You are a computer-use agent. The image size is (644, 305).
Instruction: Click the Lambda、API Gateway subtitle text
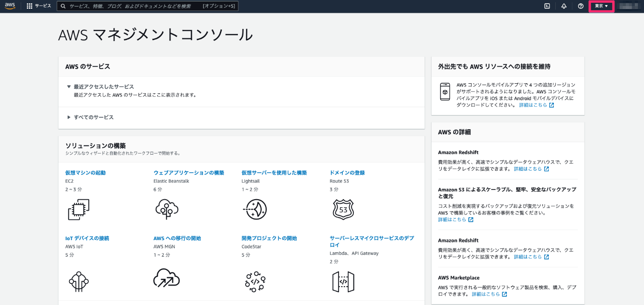pos(354,253)
